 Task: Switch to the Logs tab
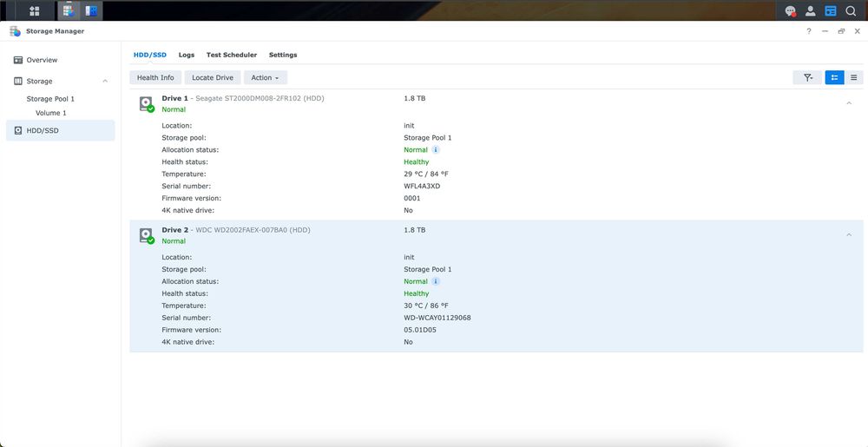coord(187,55)
